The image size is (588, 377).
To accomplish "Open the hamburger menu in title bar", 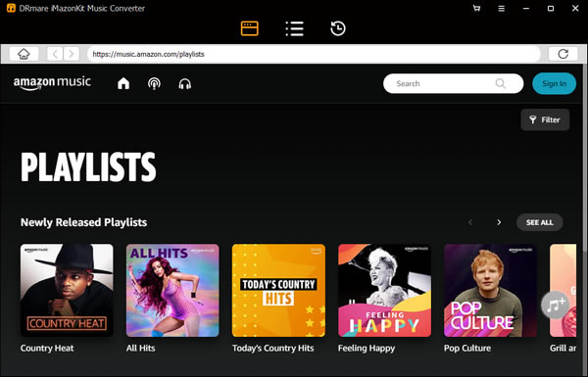I will 502,8.
